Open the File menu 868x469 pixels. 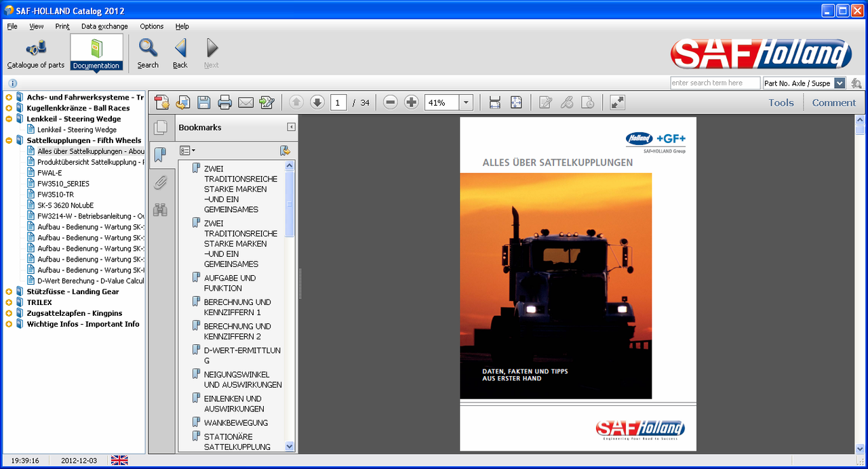12,26
